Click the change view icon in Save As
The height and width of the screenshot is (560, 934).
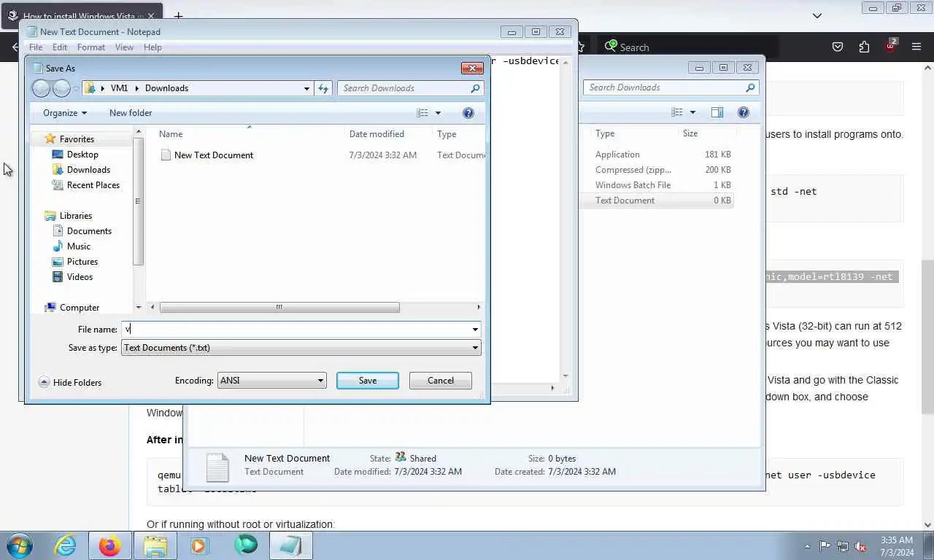coord(422,113)
